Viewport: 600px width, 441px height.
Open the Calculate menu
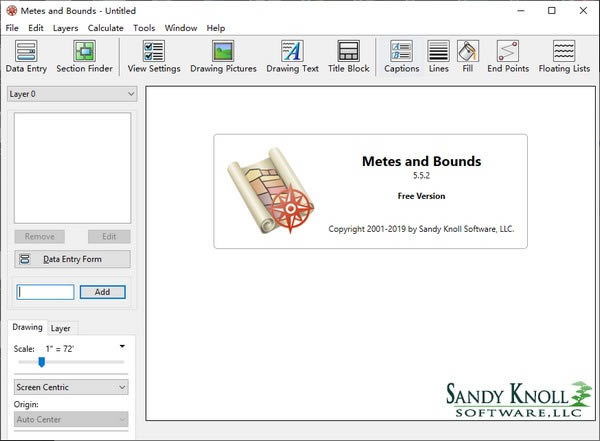105,28
